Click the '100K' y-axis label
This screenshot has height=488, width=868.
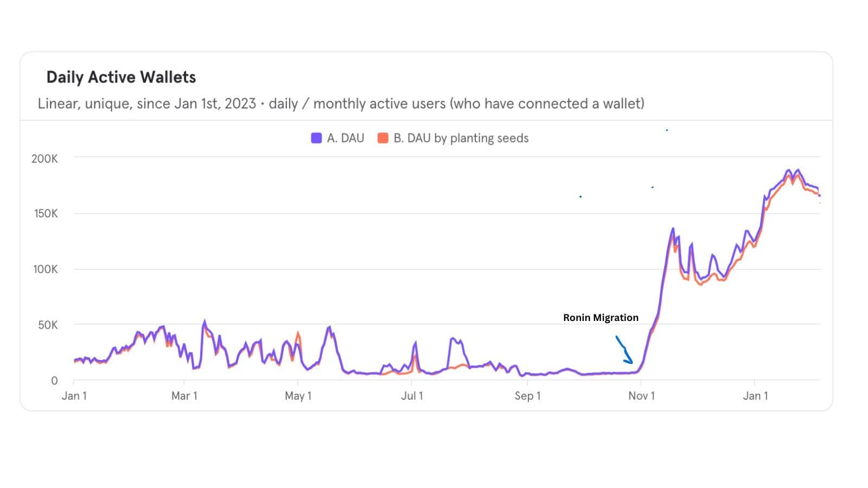point(46,269)
